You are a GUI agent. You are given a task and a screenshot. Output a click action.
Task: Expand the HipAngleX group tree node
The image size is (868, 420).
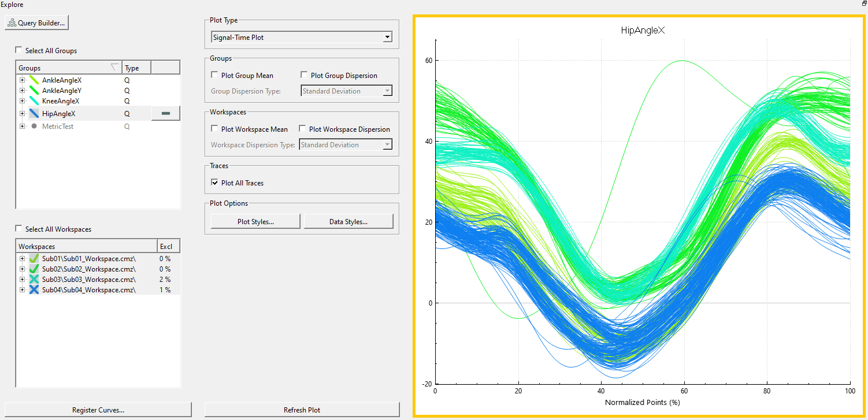click(x=23, y=114)
